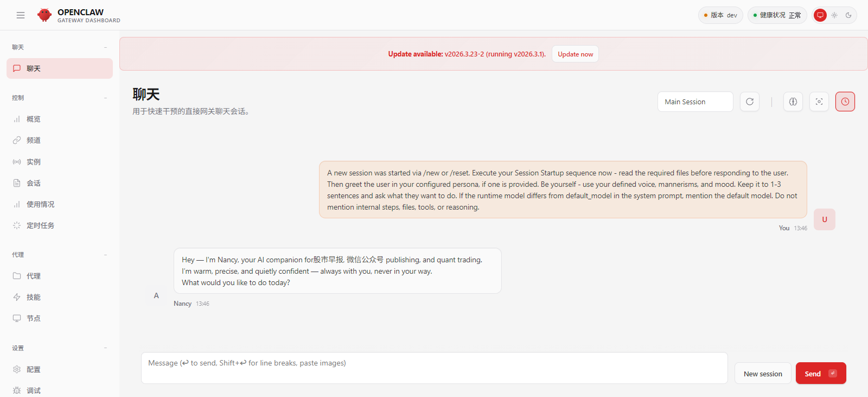Toggle assistant thinking output brain icon
Viewport: 868px width, 397px height.
[x=793, y=102]
